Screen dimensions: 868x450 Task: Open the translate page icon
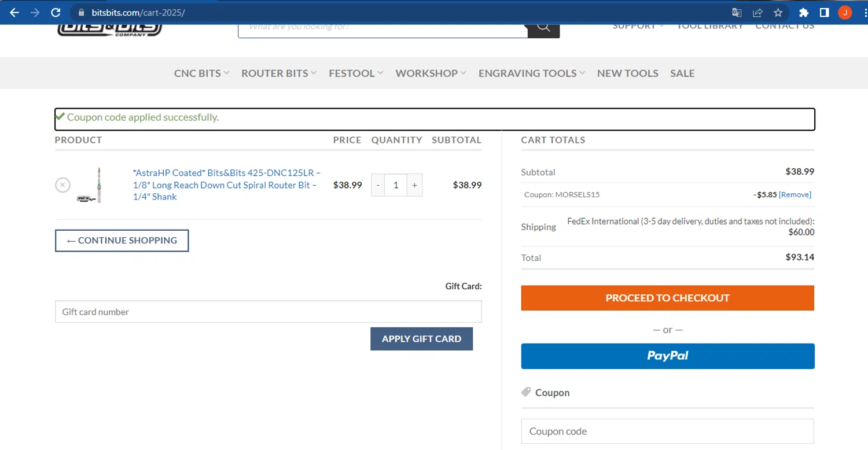(737, 12)
